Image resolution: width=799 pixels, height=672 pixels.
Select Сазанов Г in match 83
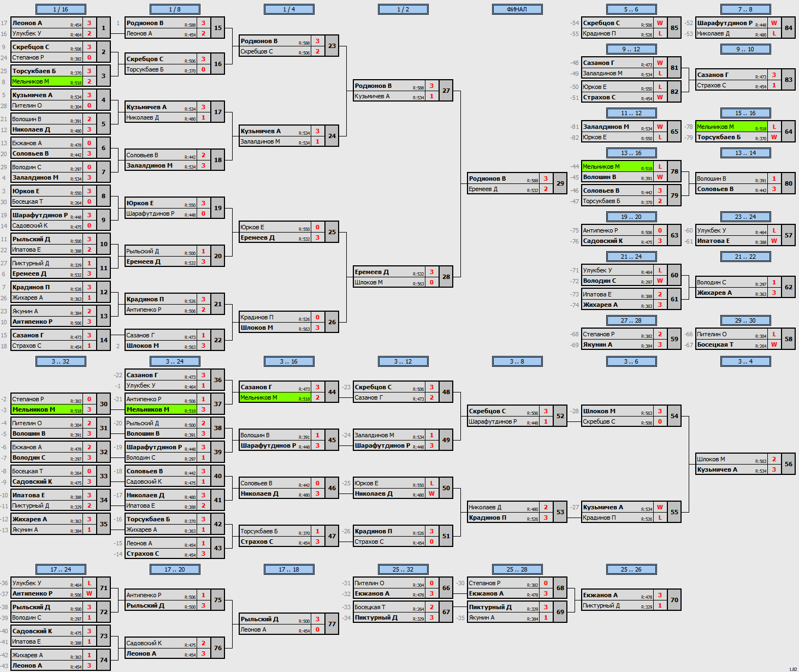(731, 75)
